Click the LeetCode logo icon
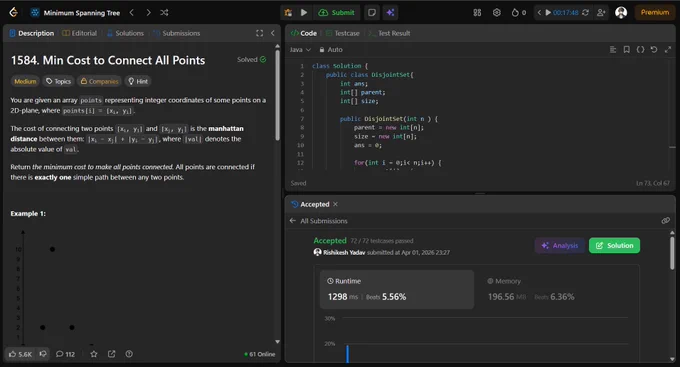The height and width of the screenshot is (367, 680). pyautogui.click(x=13, y=12)
